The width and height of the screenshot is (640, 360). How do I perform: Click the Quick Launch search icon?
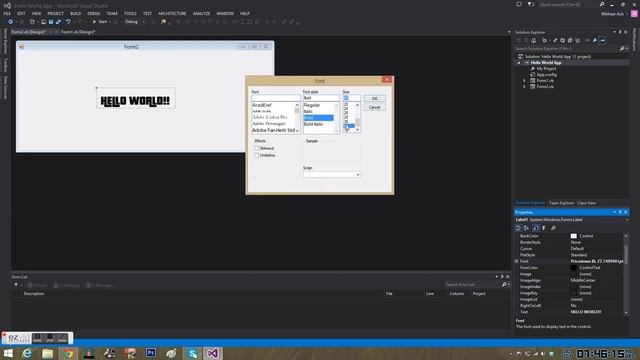coord(602,4)
